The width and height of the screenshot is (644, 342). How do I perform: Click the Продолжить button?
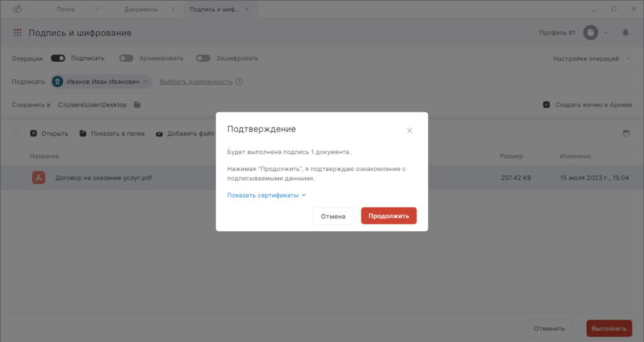tap(389, 216)
